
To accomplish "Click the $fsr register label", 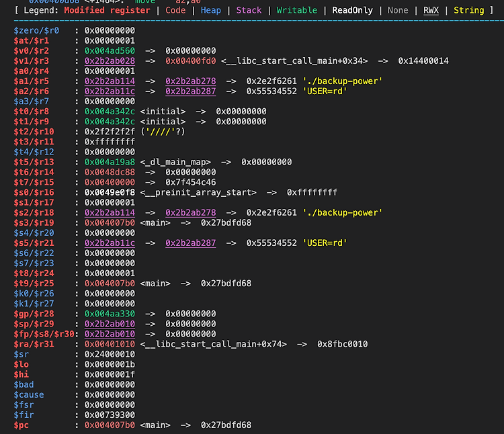I will tap(24, 405).
